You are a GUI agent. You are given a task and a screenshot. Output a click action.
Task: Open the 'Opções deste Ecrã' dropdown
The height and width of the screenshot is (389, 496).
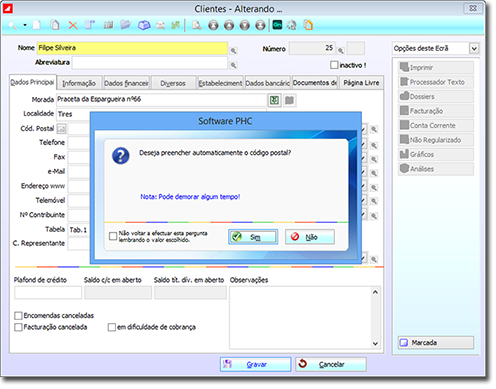coord(474,49)
